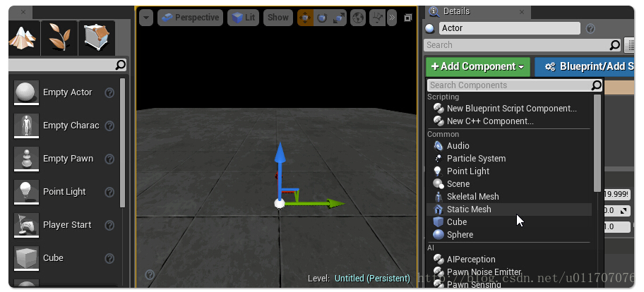
Task: Add an AIPerception component
Action: (x=471, y=260)
